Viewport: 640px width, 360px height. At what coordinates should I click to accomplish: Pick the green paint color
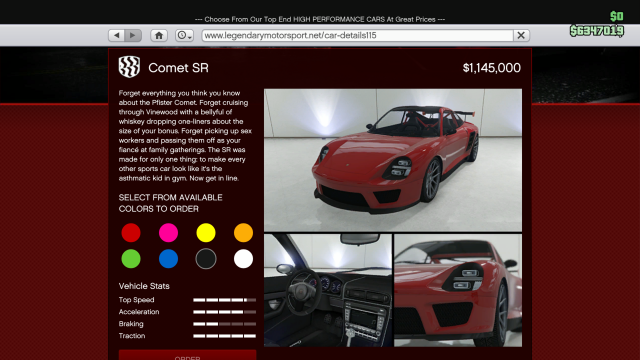coord(131,259)
